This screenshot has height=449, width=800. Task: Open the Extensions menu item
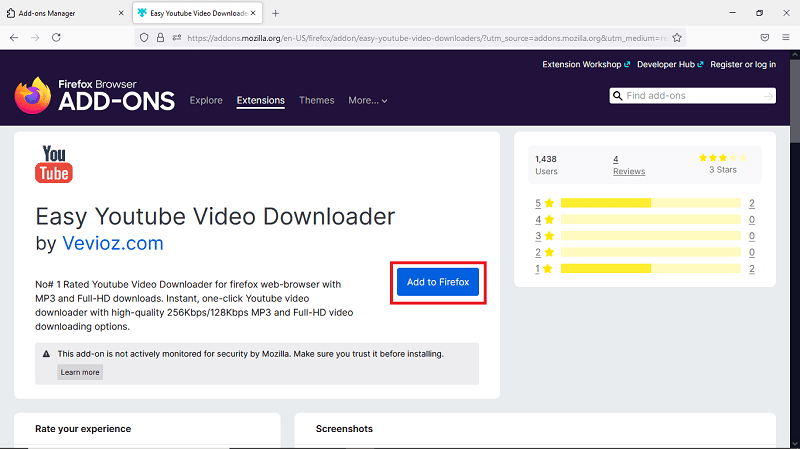(261, 101)
